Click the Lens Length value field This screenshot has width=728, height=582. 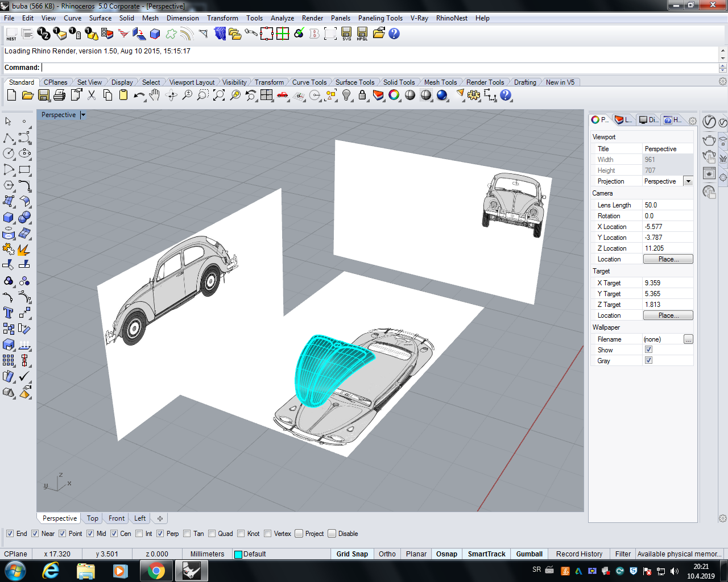668,205
